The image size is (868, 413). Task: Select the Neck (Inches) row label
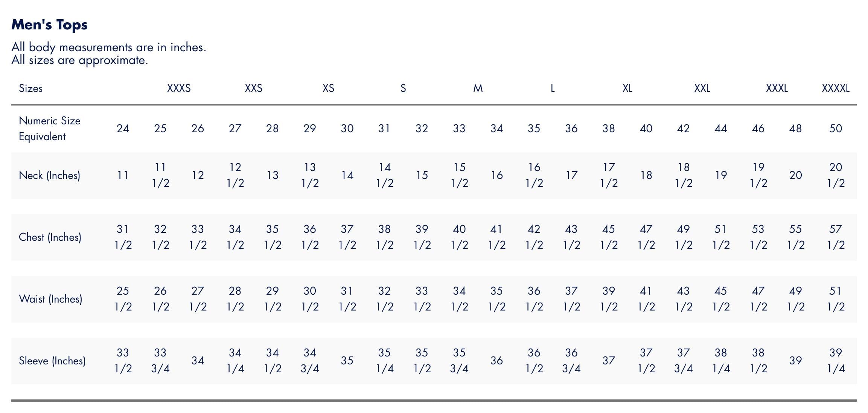(x=49, y=176)
